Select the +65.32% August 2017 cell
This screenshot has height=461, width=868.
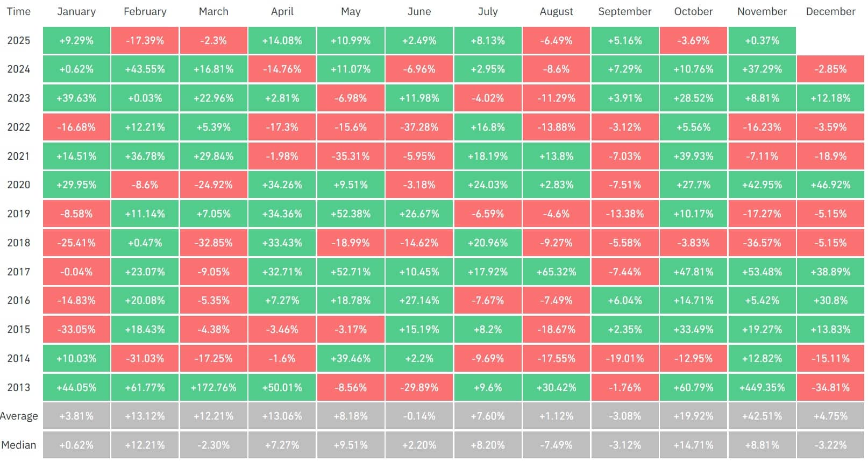click(556, 272)
